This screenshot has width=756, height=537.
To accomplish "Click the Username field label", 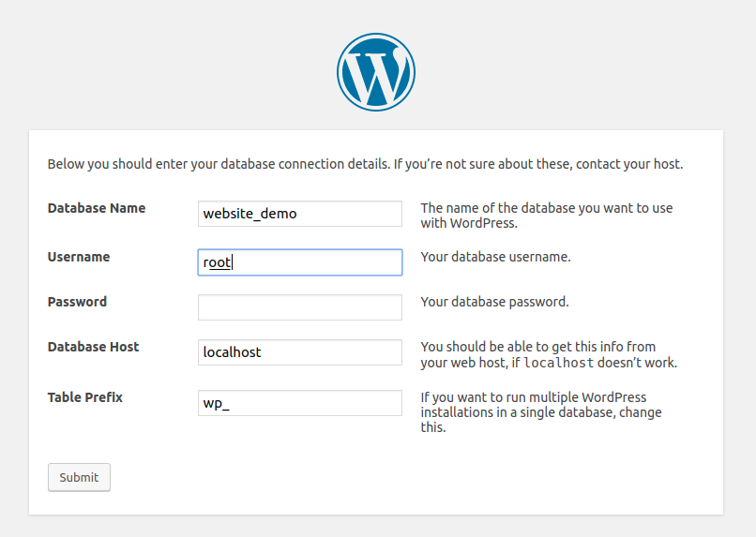I will tap(79, 257).
